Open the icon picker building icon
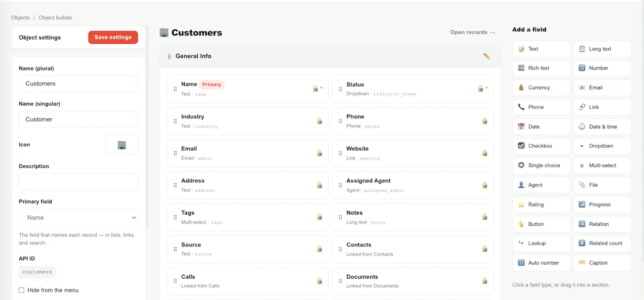 (x=122, y=145)
